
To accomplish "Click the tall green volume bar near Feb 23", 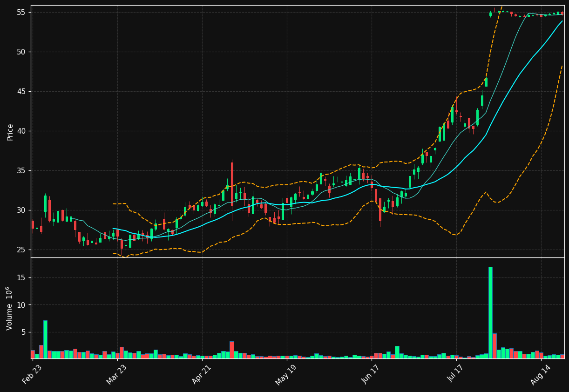I will (x=45, y=339).
